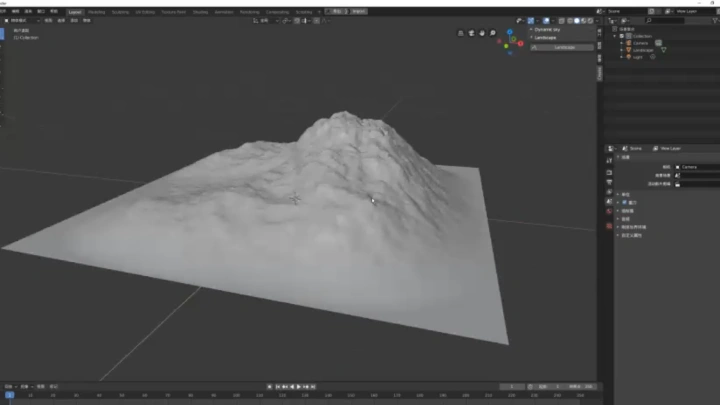Collapse the Landscape panel in sidebar
Image resolution: width=720 pixels, height=405 pixels.
pos(546,38)
